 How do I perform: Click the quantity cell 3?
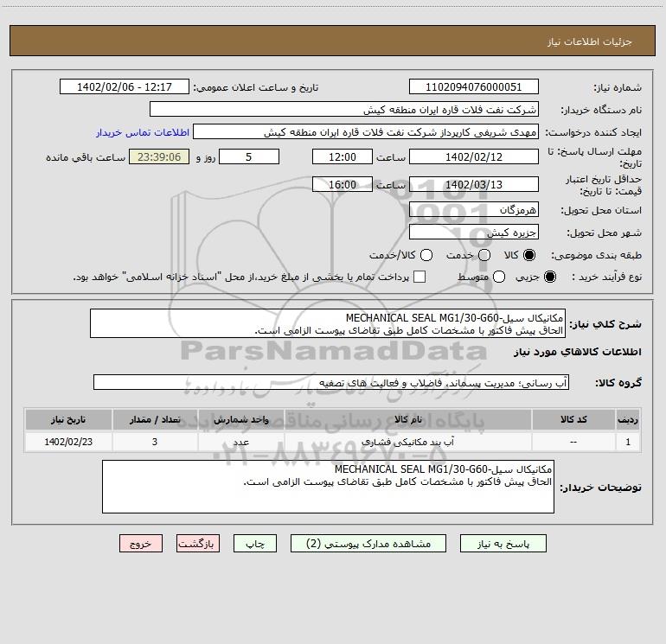155,442
